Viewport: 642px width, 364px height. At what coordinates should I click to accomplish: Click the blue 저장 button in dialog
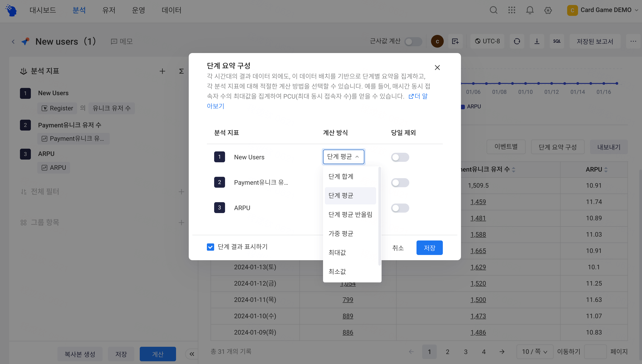[429, 248]
